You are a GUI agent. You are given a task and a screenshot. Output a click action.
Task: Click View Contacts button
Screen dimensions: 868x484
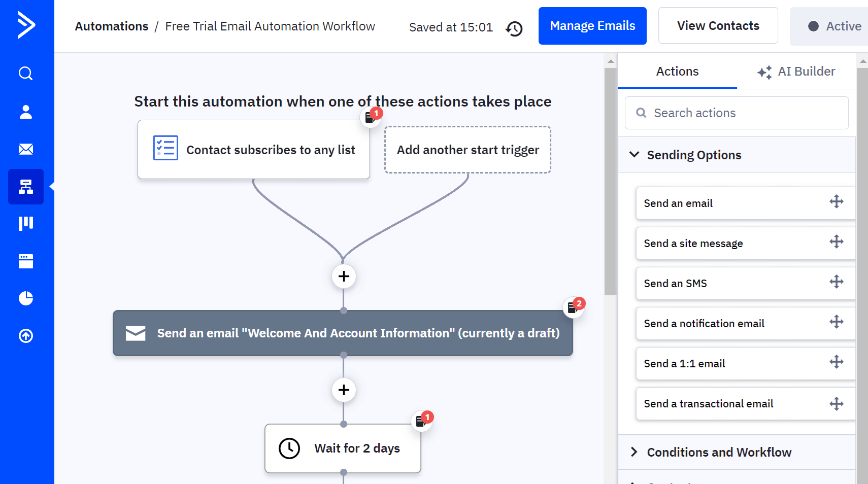718,26
